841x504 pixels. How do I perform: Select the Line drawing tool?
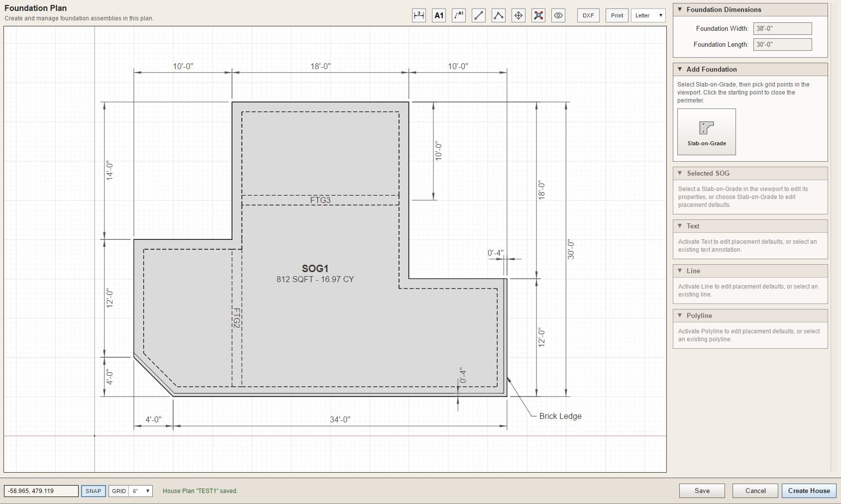click(x=479, y=15)
